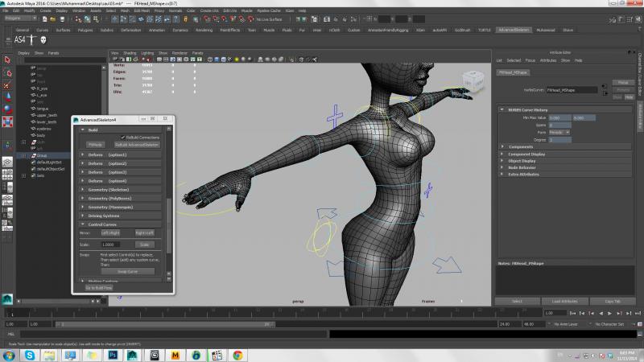Click the Photoshop icon in taskbar

coord(114,353)
